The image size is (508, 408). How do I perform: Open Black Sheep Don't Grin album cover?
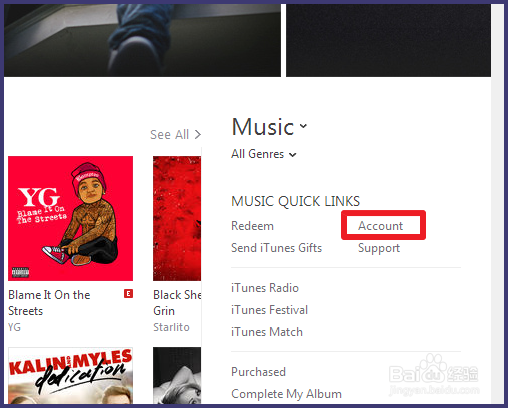(177, 218)
